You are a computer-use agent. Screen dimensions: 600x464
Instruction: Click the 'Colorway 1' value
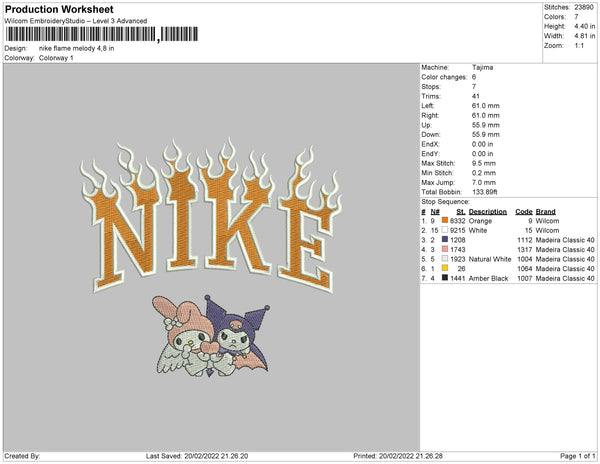56,58
